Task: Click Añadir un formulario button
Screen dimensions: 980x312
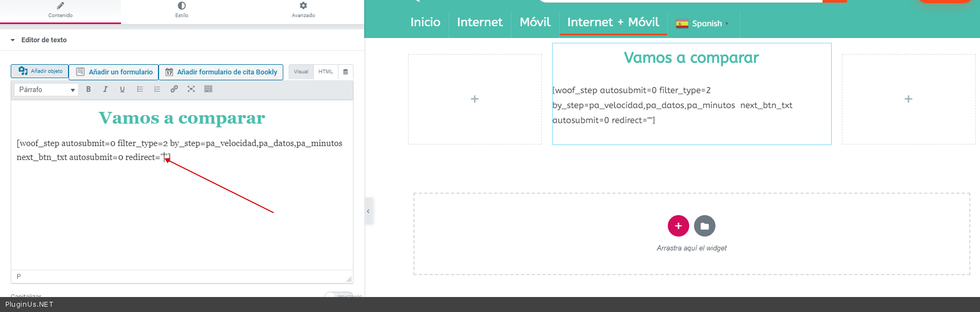Action: 114,72
